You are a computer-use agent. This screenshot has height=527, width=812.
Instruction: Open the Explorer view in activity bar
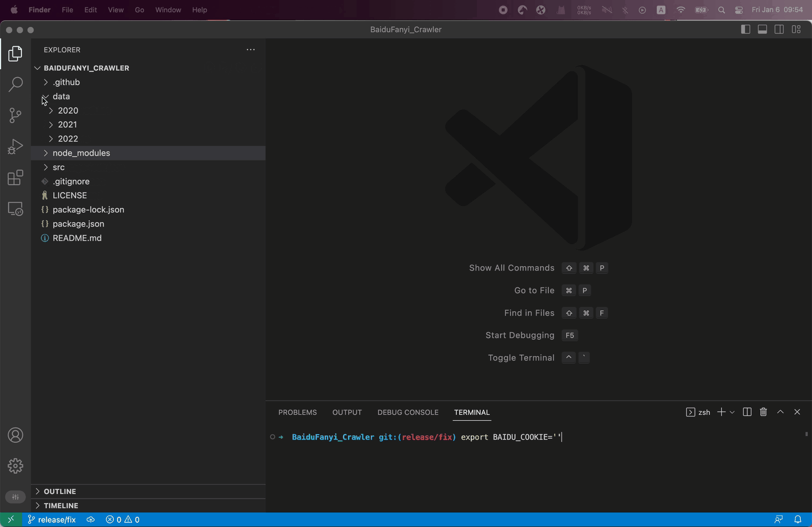pos(16,53)
